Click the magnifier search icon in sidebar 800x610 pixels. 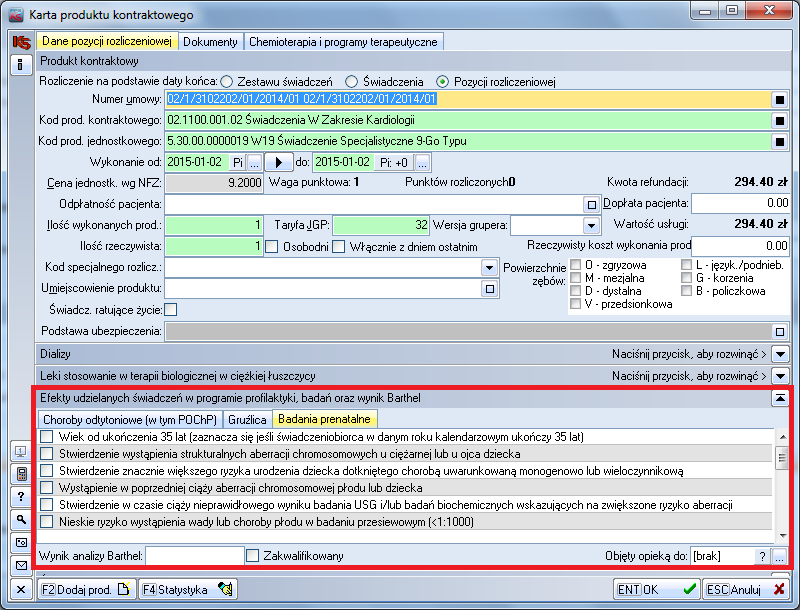[x=21, y=520]
